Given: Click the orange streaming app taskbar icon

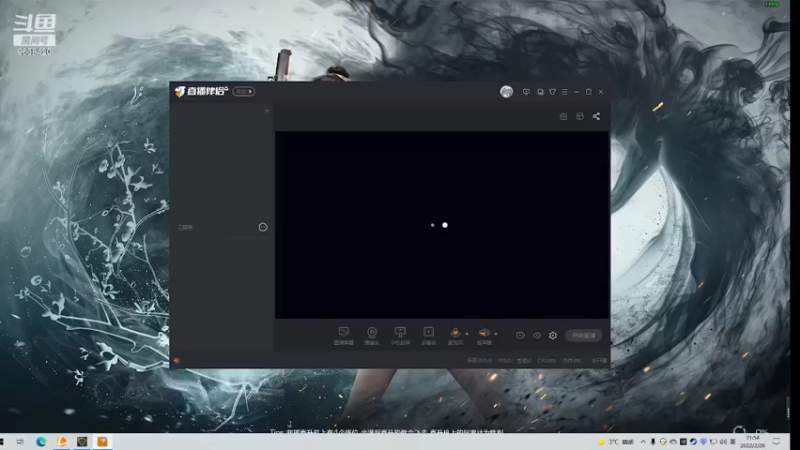Looking at the screenshot, I should coord(62,441).
